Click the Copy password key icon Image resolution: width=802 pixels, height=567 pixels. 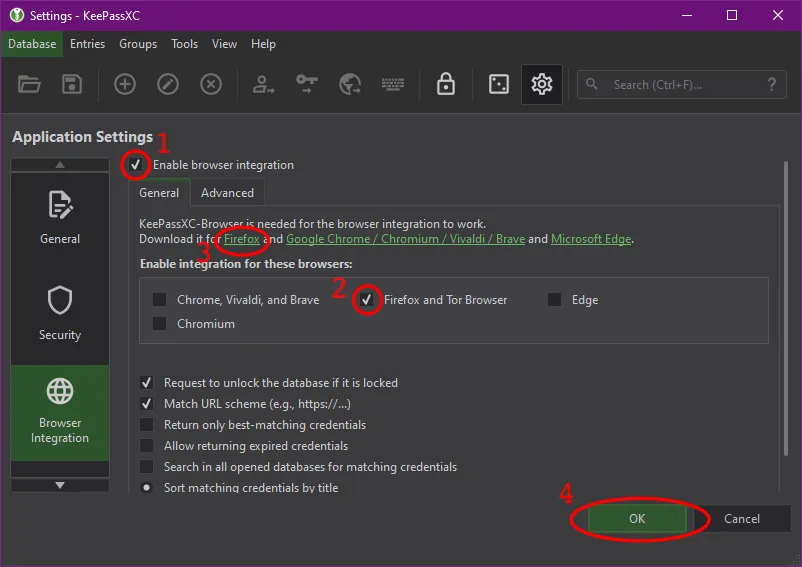(x=306, y=84)
